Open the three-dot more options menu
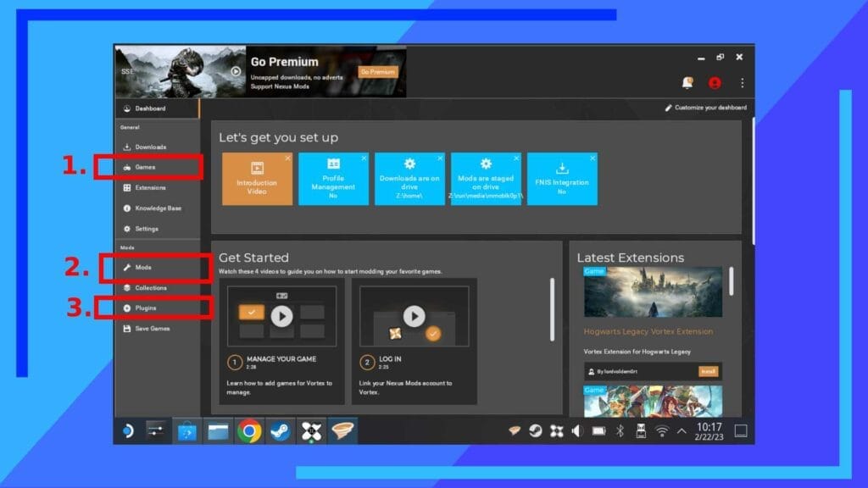This screenshot has height=488, width=868. (742, 83)
